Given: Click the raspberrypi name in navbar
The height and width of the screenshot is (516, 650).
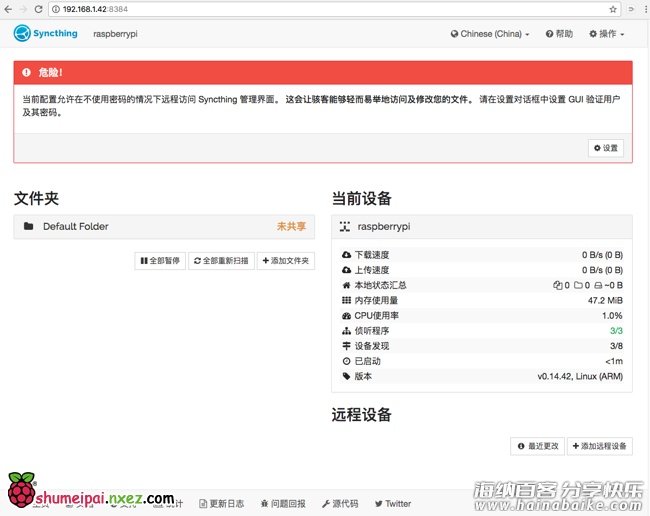Looking at the screenshot, I should coord(115,34).
